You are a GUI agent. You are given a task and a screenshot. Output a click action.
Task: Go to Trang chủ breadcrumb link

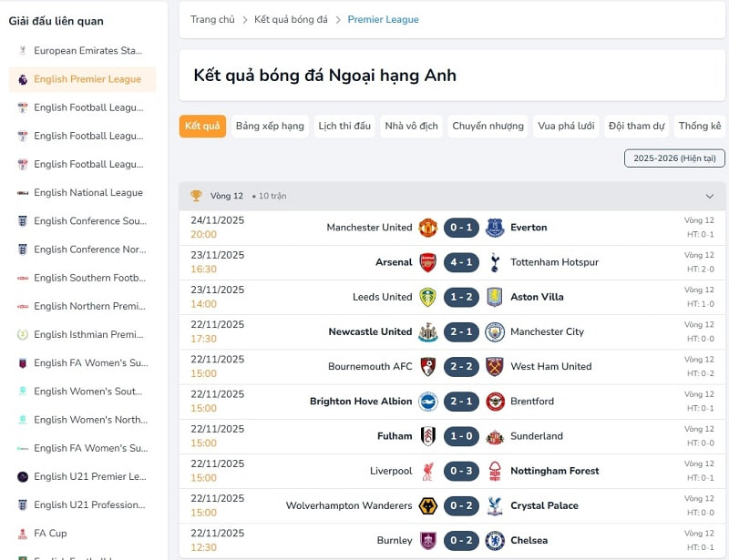[212, 19]
